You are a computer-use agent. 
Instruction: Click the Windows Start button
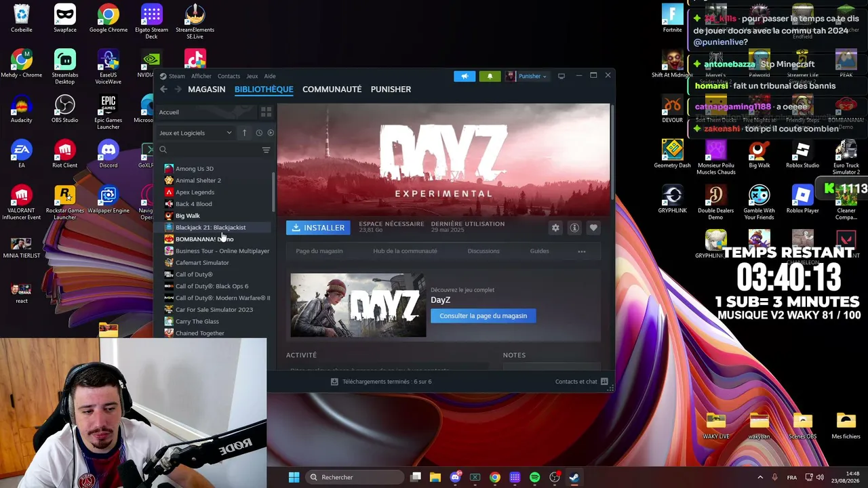coord(294,477)
